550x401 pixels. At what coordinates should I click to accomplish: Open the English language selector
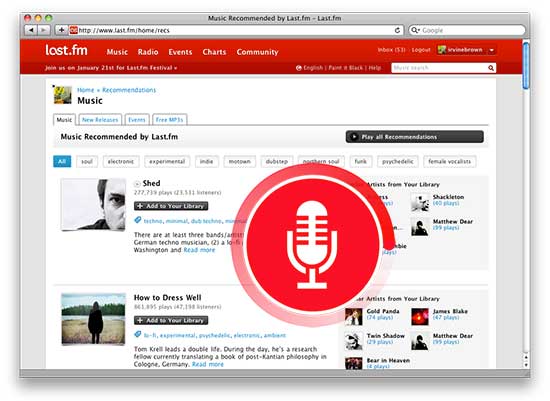309,68
